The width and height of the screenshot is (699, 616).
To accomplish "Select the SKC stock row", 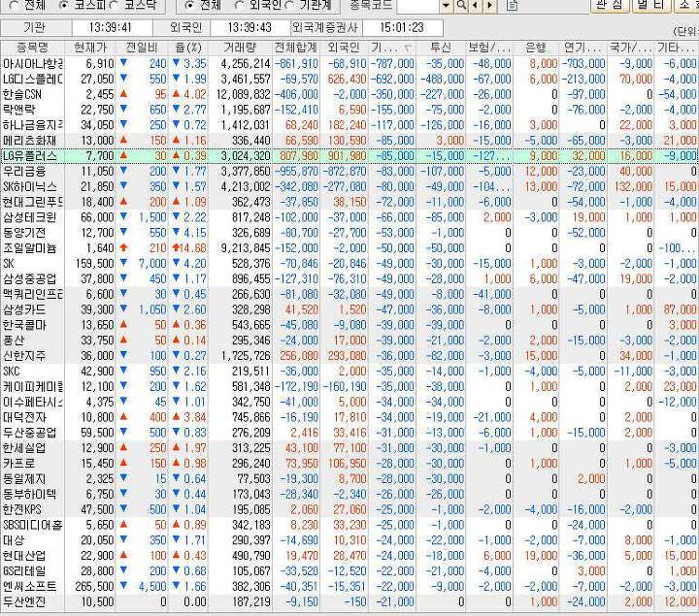I will 349,372.
